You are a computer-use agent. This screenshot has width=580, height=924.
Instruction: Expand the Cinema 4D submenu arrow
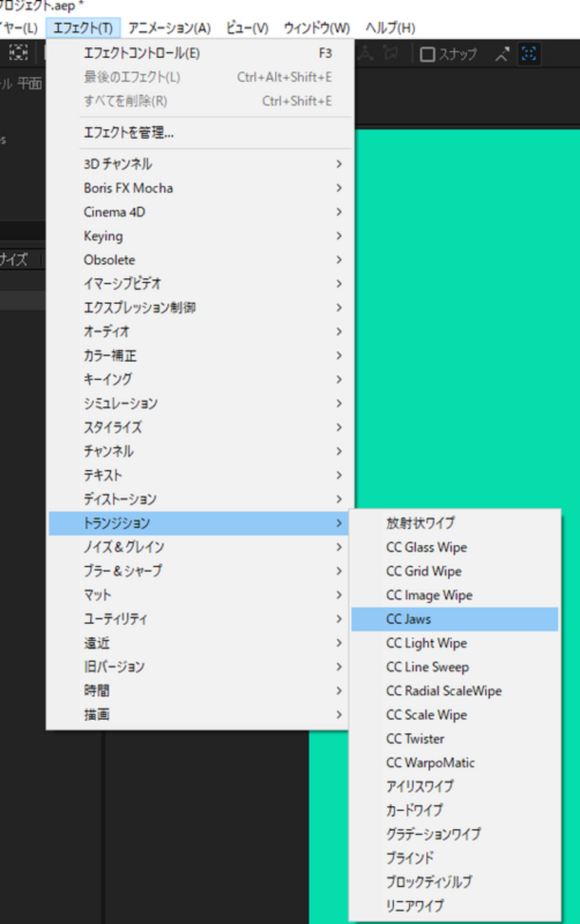pyautogui.click(x=339, y=212)
